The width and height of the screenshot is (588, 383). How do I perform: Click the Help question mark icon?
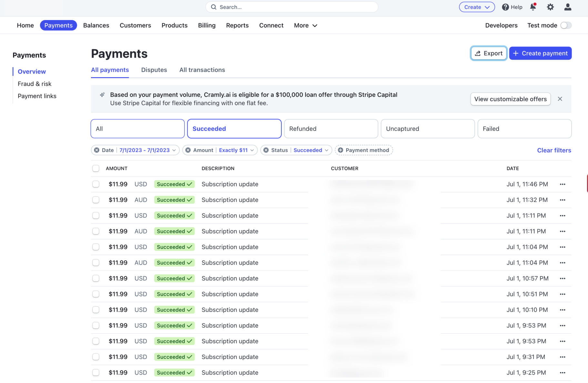(505, 7)
